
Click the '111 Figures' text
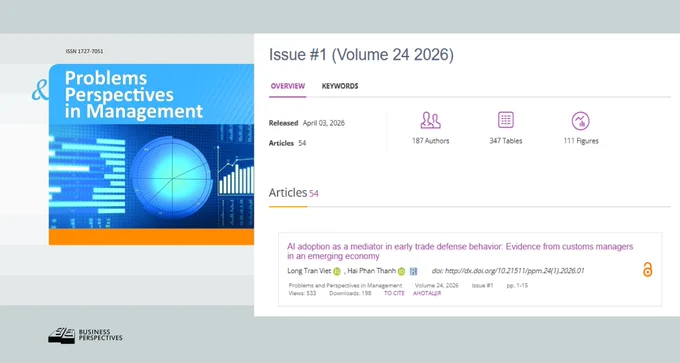point(581,141)
